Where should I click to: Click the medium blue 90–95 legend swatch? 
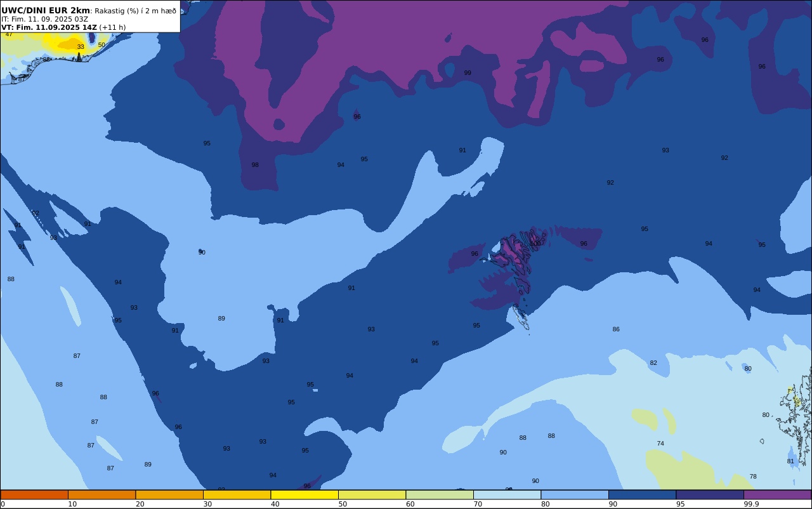click(x=642, y=494)
